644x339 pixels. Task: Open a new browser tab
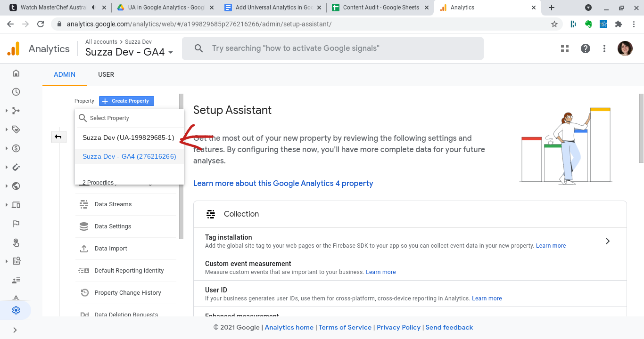(552, 8)
